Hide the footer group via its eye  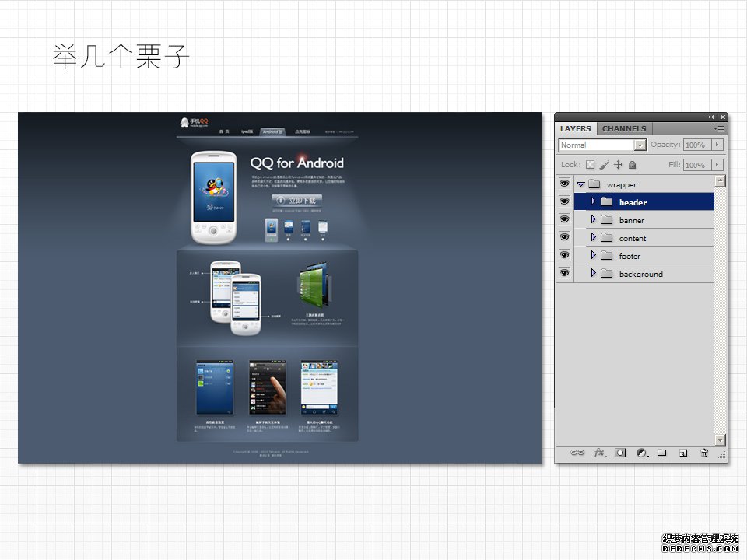pos(565,255)
